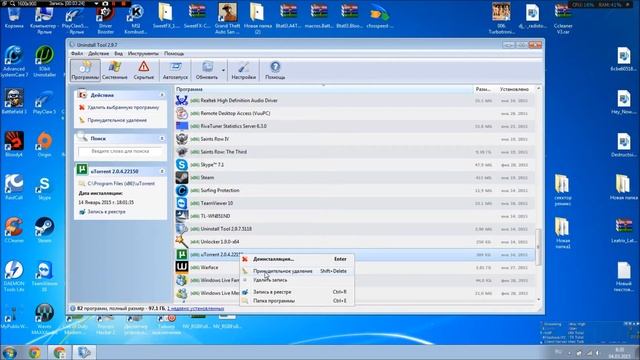Viewport: 640px width, 360px height.
Task: Collapse the Поиск panel
Action: [162, 139]
